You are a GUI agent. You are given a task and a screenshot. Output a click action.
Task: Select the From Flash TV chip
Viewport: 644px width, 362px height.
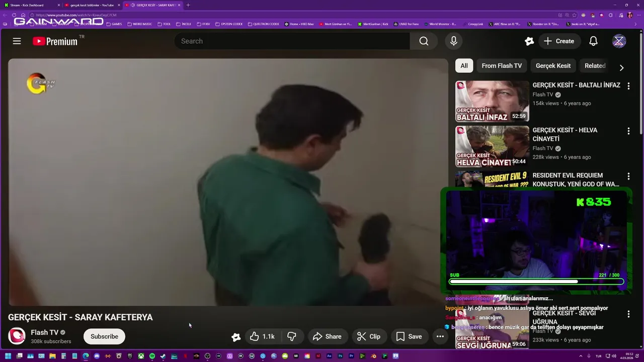[502, 66]
